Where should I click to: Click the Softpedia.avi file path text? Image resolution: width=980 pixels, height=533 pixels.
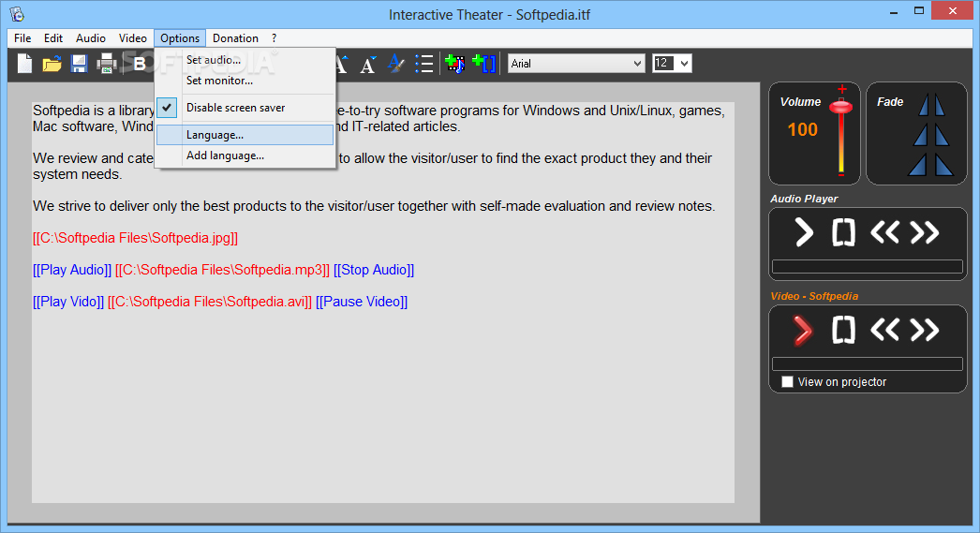209,302
